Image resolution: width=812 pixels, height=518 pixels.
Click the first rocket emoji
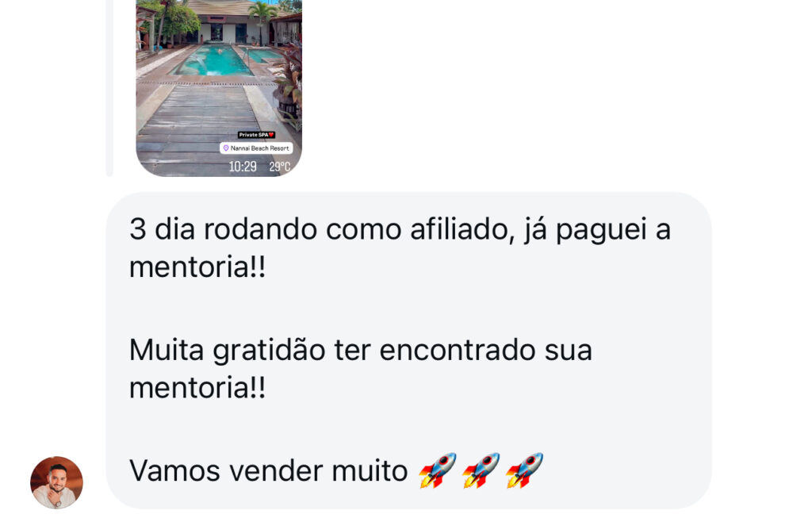point(438,470)
